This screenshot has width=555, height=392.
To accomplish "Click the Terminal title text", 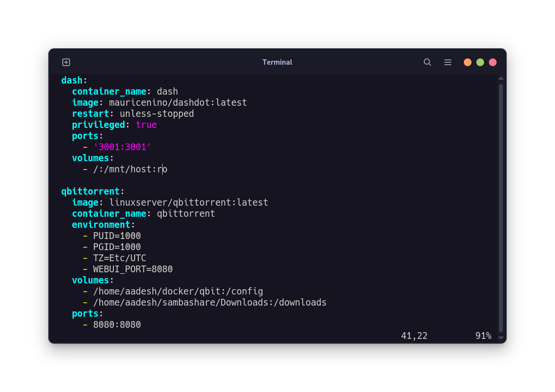I will point(277,62).
